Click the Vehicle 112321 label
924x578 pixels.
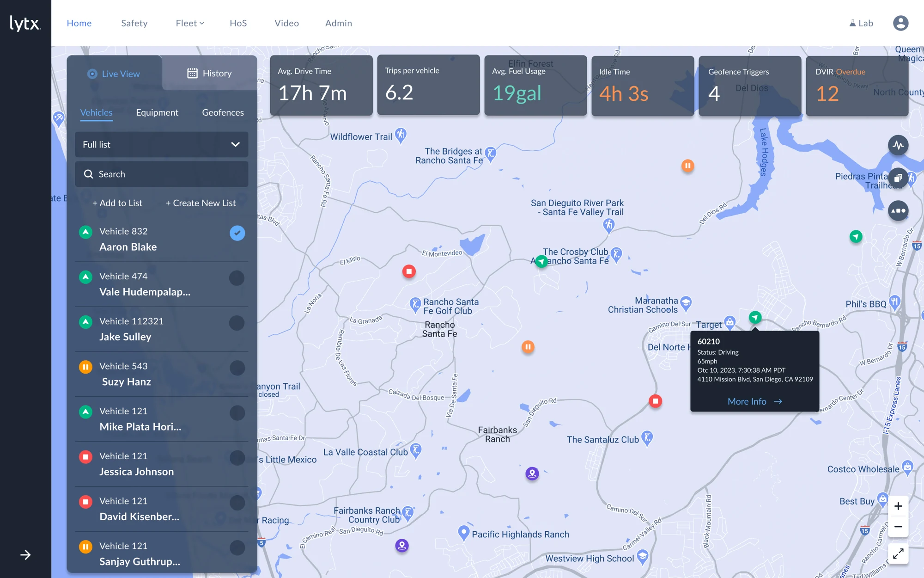point(131,321)
